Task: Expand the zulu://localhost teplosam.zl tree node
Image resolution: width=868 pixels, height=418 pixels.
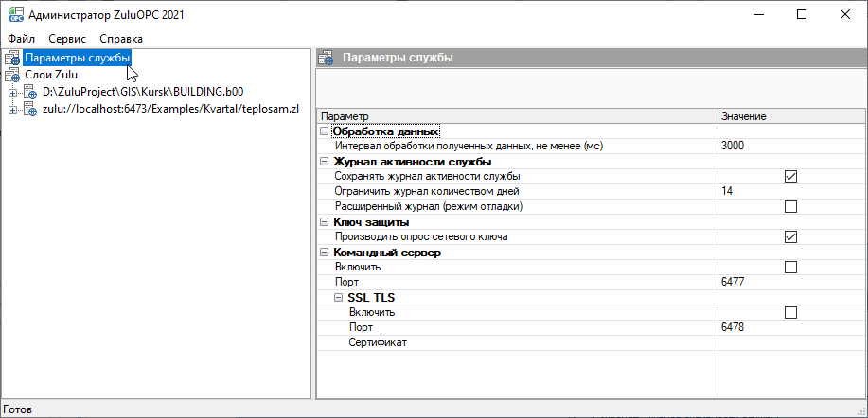Action: [x=12, y=110]
